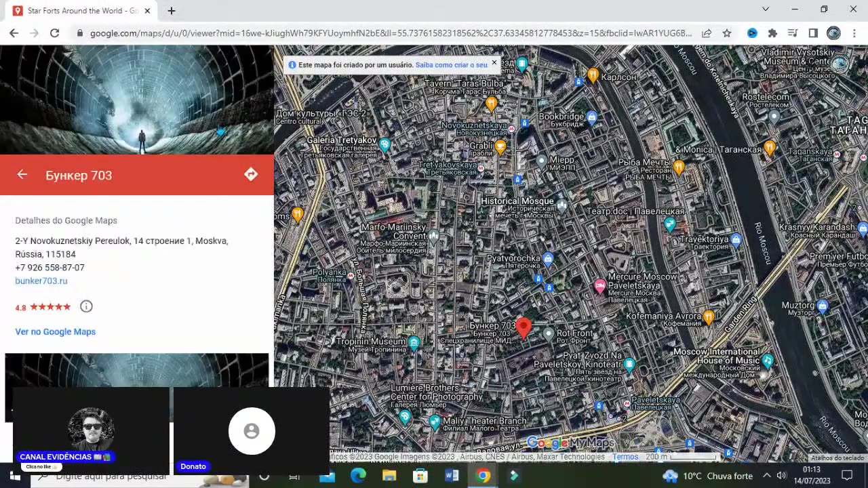Open Chrome's three-dot menu
This screenshot has width=868, height=488.
[854, 33]
